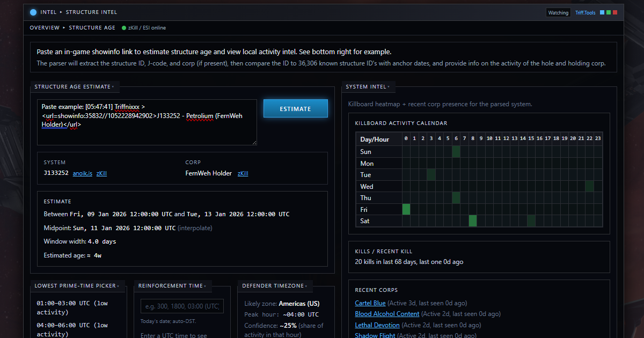Open the Triff.Tools link
644x338 pixels.
pos(586,12)
